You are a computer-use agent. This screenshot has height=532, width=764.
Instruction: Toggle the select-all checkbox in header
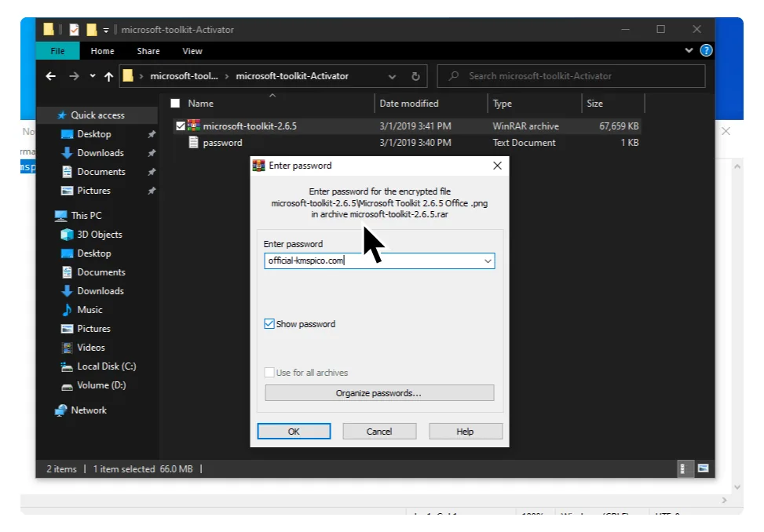point(175,104)
